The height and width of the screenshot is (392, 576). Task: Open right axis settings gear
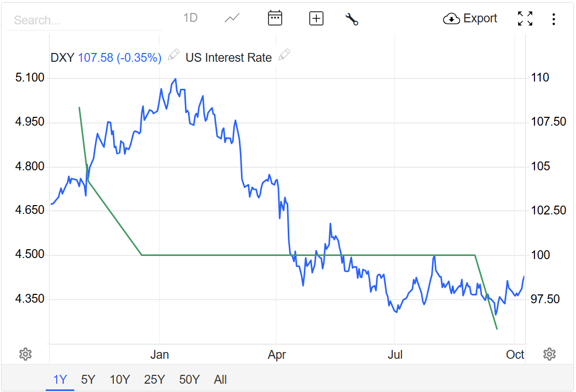[549, 354]
